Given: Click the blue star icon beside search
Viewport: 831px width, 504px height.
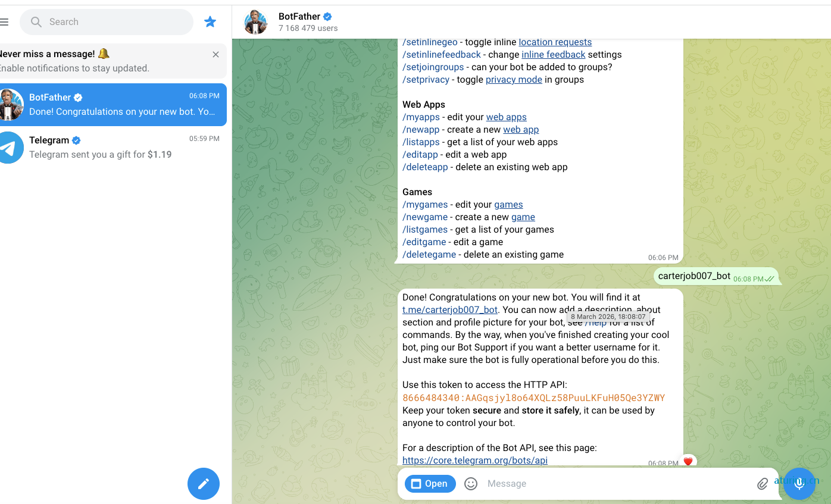Looking at the screenshot, I should [210, 22].
